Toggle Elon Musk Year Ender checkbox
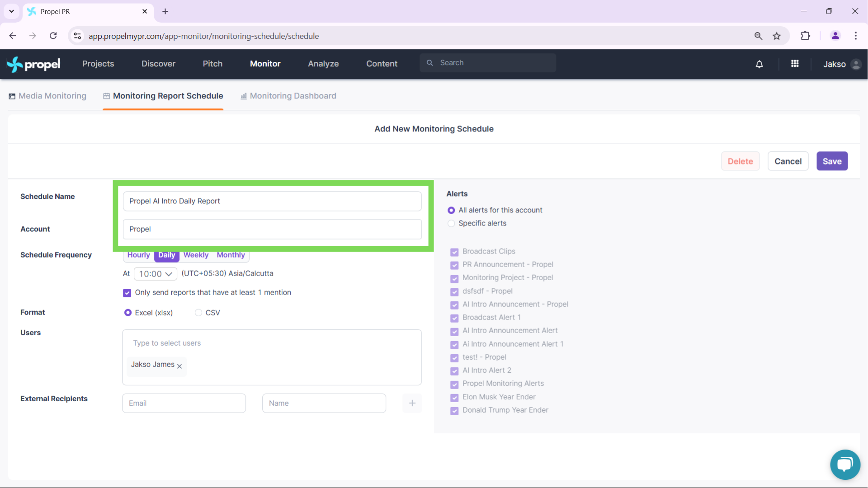 [x=454, y=398]
